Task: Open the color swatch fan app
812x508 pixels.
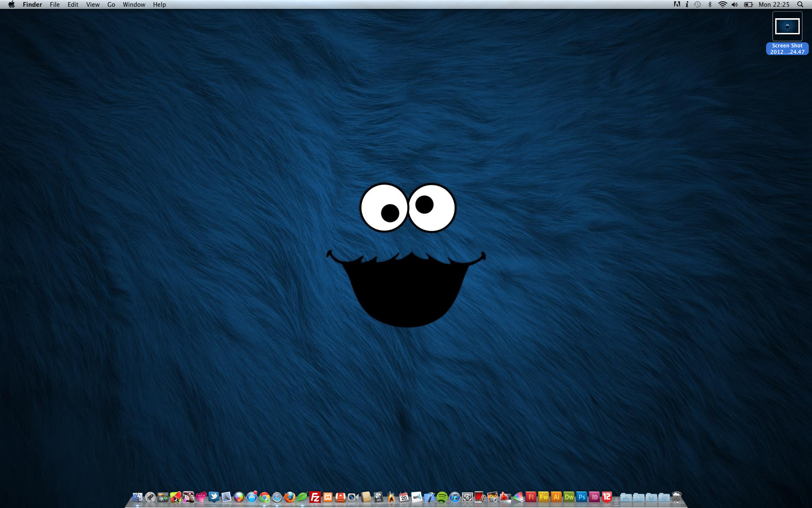Action: (518, 497)
